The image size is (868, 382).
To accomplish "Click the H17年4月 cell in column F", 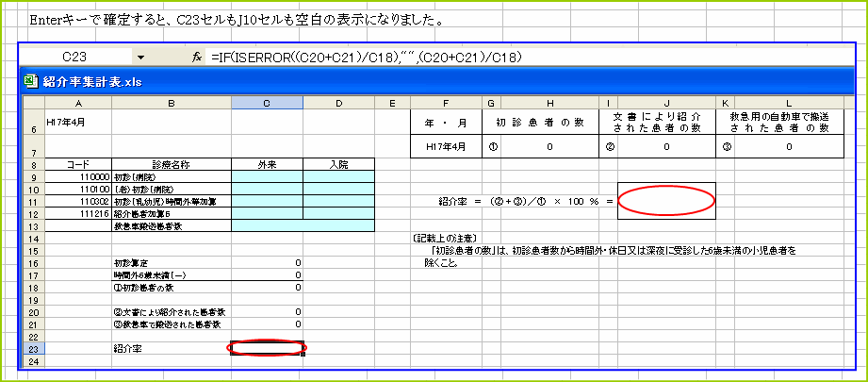I will point(446,147).
